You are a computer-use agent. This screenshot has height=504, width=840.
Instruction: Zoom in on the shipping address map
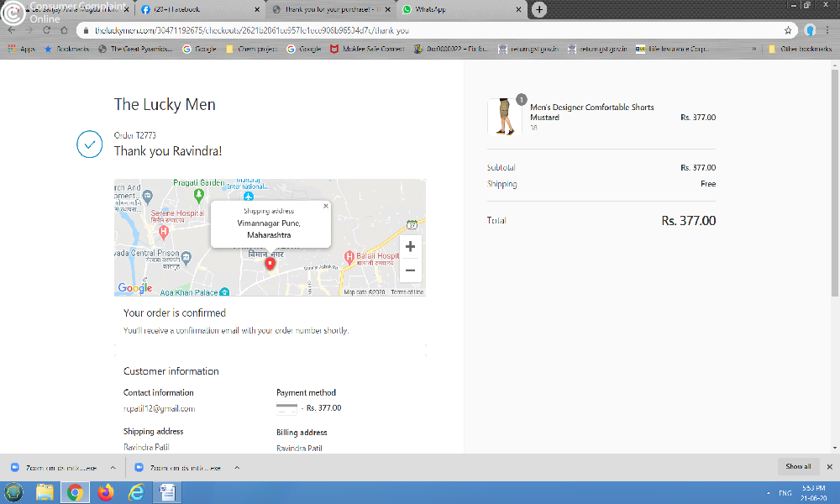point(411,246)
